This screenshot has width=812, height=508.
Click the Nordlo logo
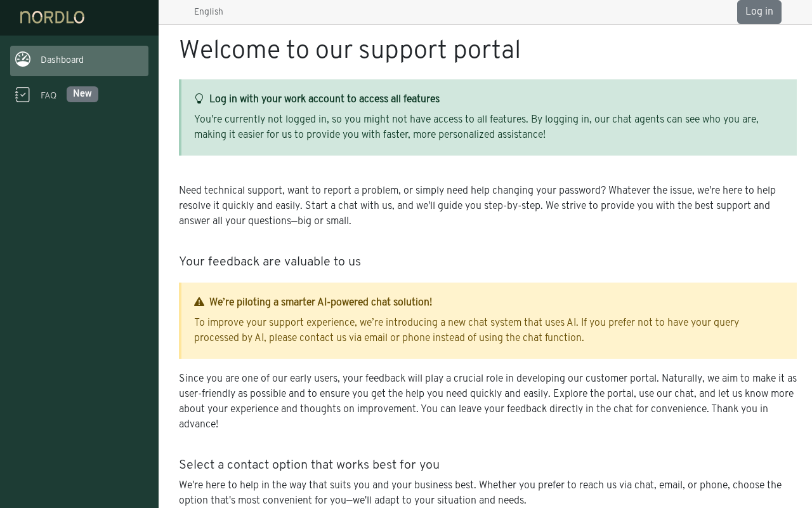[x=52, y=17]
